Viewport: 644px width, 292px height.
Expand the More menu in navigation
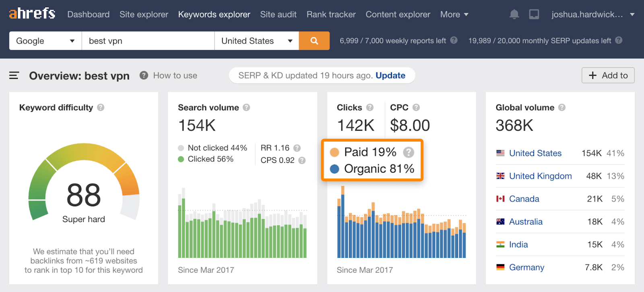click(454, 14)
